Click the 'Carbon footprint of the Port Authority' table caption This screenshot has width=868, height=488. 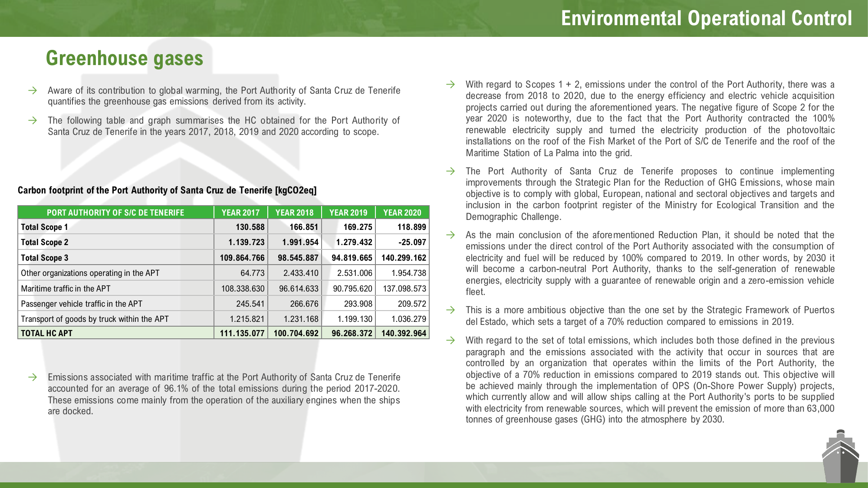pos(167,190)
